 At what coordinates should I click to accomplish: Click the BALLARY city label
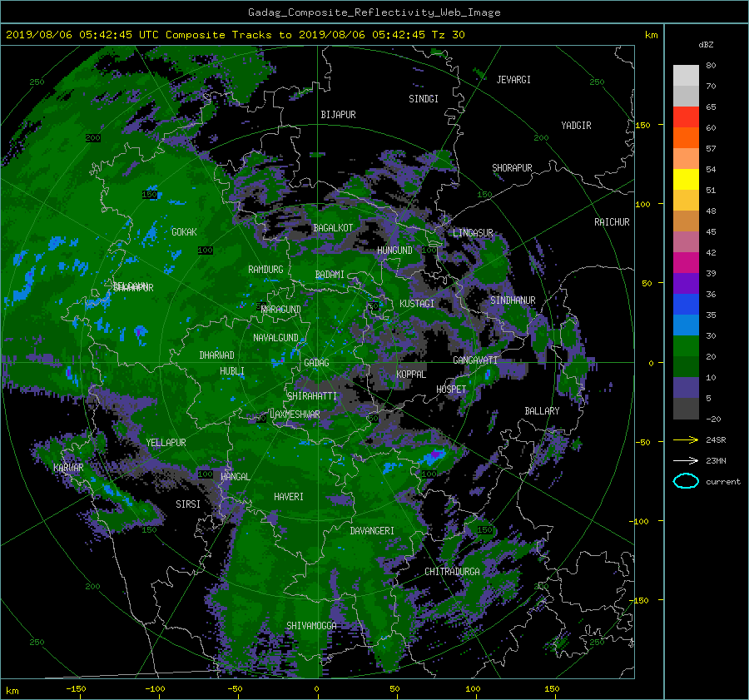tap(542, 411)
